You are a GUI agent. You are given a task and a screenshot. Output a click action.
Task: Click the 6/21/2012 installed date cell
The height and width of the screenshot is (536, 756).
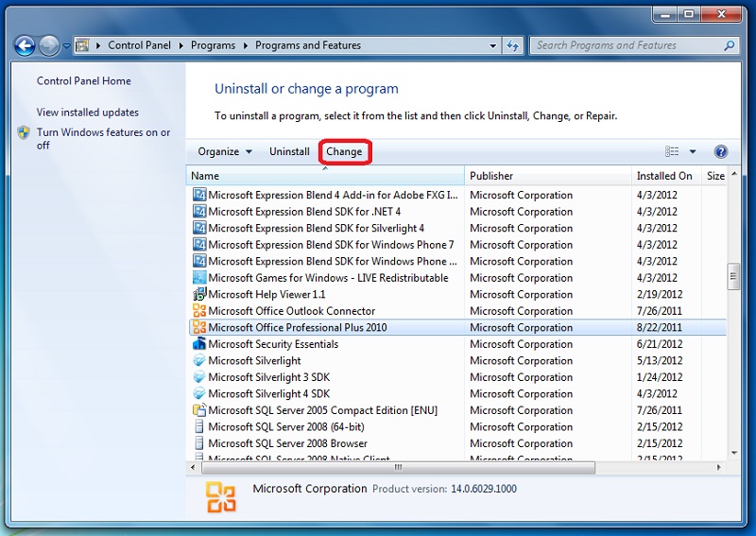(659, 344)
